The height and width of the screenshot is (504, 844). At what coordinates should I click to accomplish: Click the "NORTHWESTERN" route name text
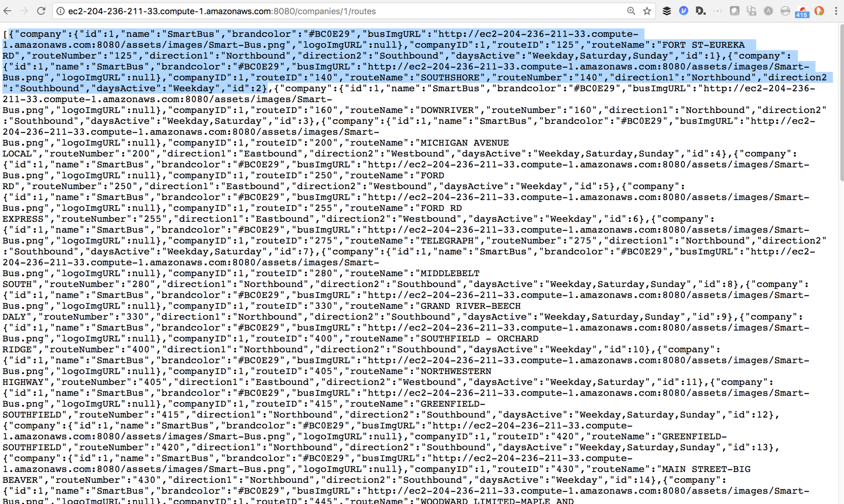(x=456, y=371)
